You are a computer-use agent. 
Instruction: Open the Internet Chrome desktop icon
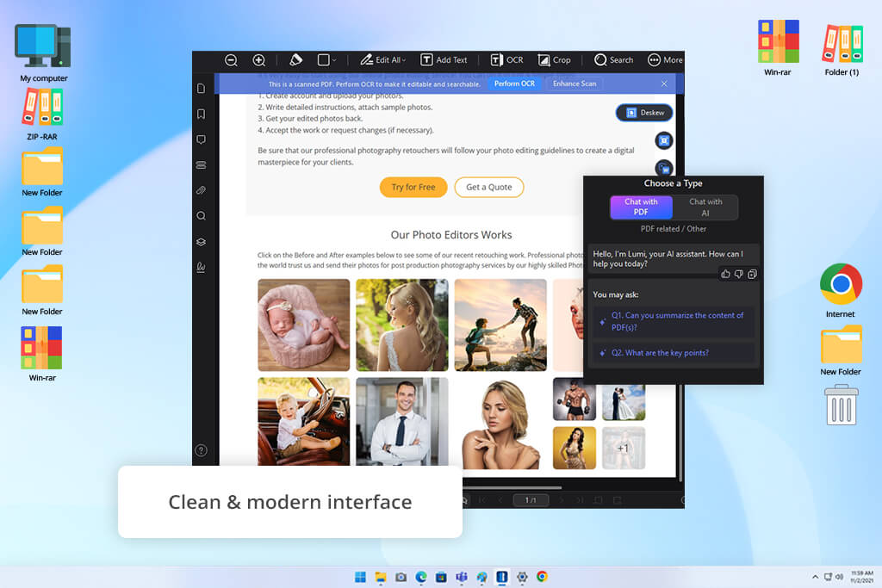841,290
